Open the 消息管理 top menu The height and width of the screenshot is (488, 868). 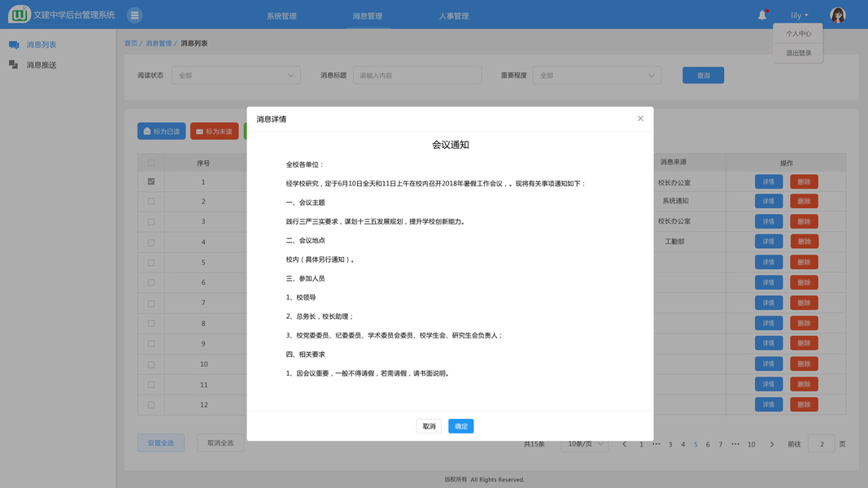click(x=368, y=16)
